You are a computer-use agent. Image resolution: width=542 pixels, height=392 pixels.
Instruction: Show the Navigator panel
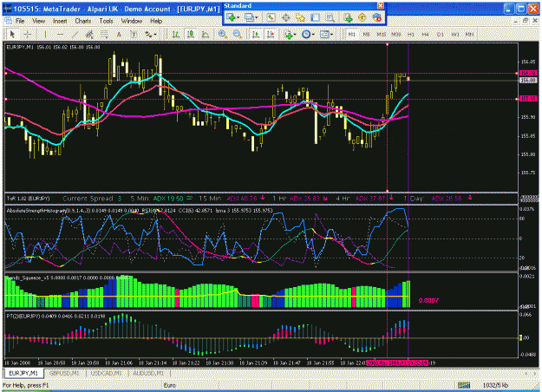click(x=300, y=17)
